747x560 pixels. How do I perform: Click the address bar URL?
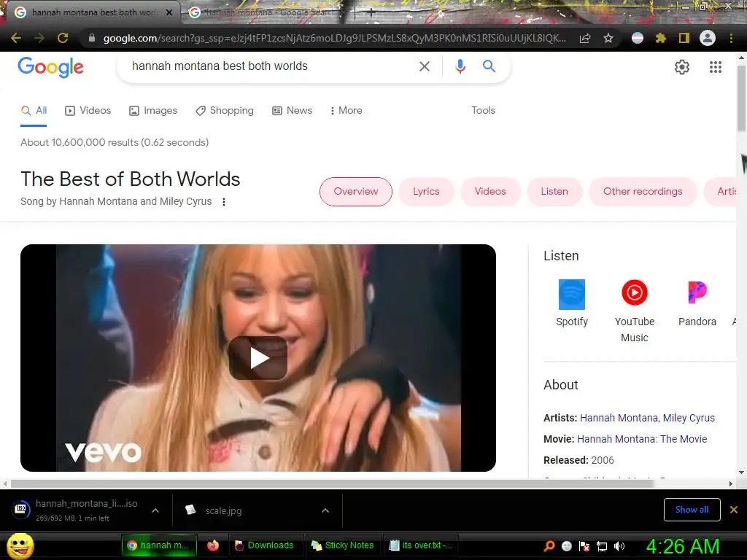click(x=334, y=38)
